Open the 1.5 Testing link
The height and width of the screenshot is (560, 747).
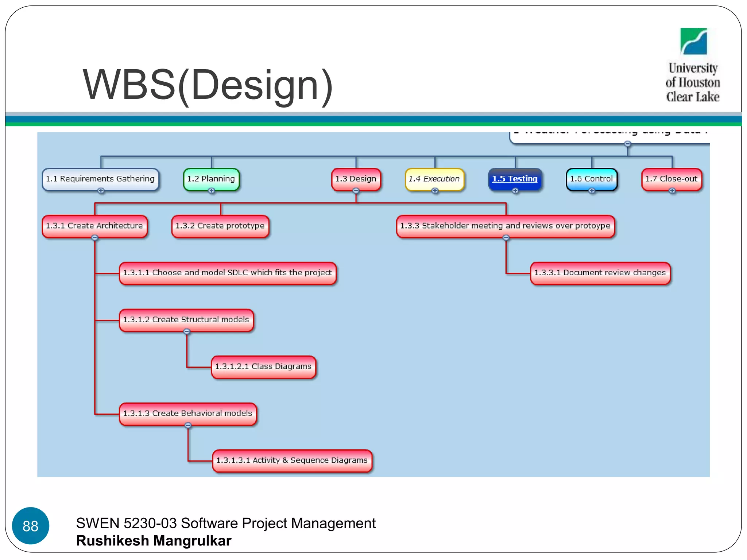pyautogui.click(x=515, y=179)
